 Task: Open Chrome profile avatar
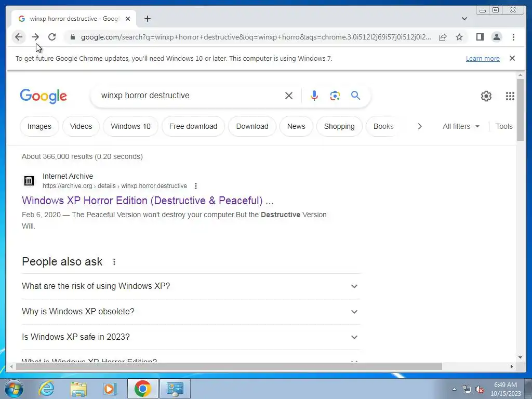tap(497, 37)
